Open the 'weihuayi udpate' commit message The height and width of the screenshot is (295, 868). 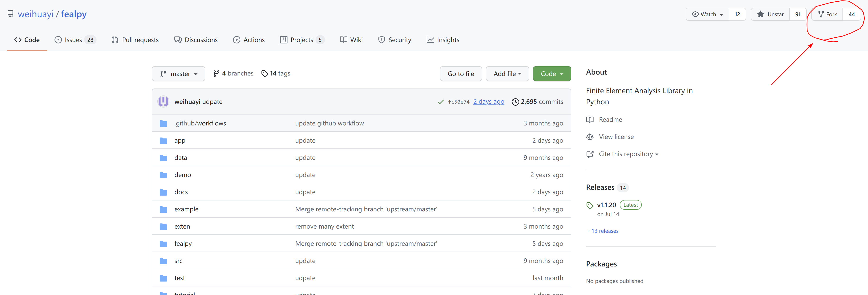(x=212, y=102)
